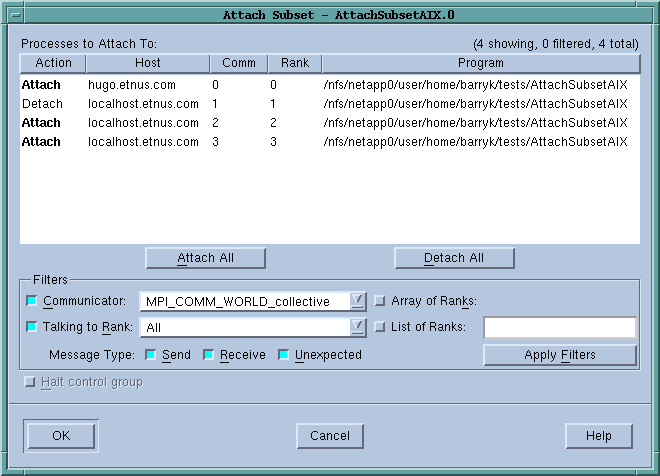Toggle the Communicator filter checkbox
Viewport: 660px width, 476px height.
pyautogui.click(x=31, y=301)
